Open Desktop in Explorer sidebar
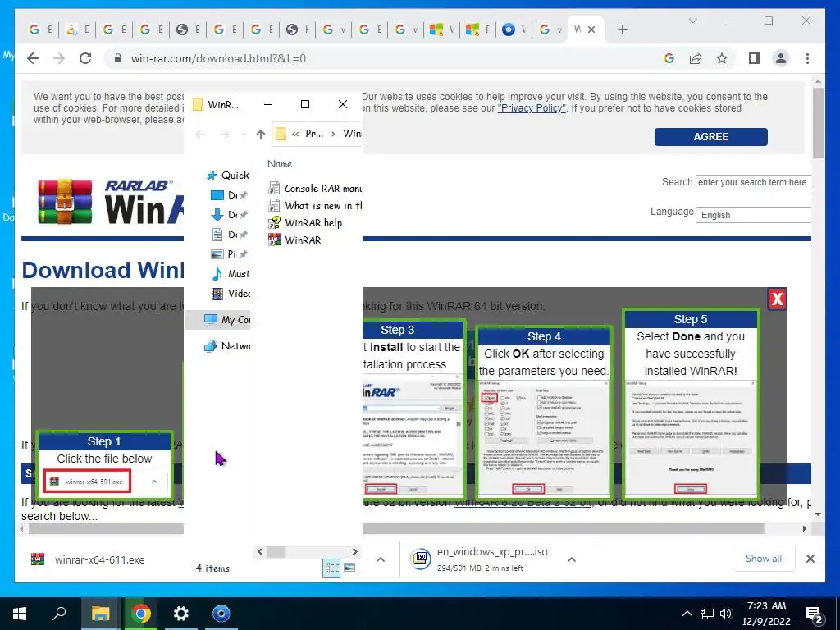This screenshot has height=630, width=840. [229, 195]
